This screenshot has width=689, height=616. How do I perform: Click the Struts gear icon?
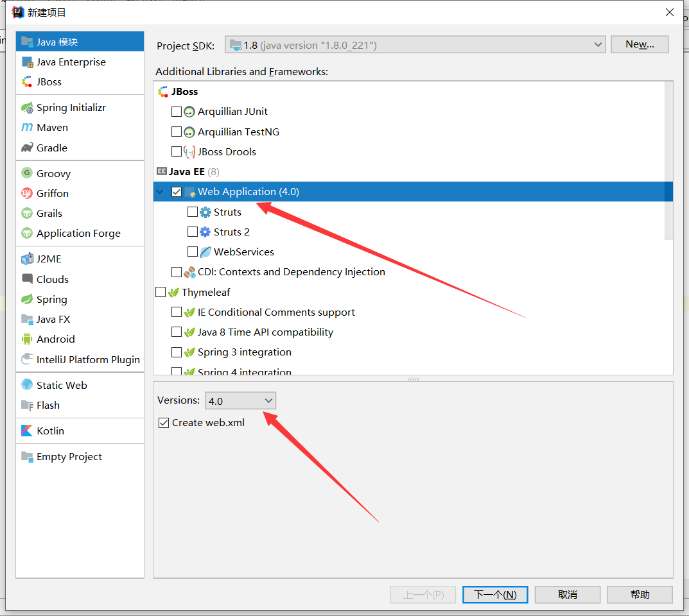pos(205,212)
